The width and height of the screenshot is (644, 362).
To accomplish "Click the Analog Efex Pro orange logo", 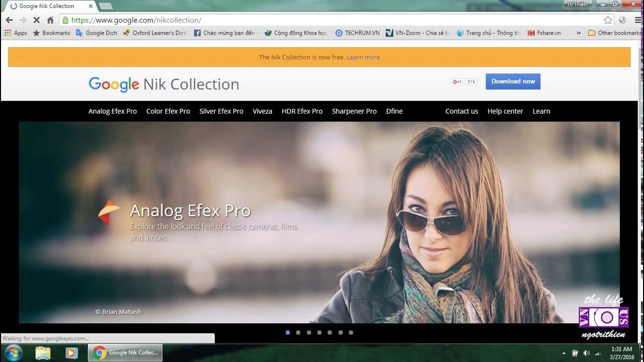I will tap(109, 213).
